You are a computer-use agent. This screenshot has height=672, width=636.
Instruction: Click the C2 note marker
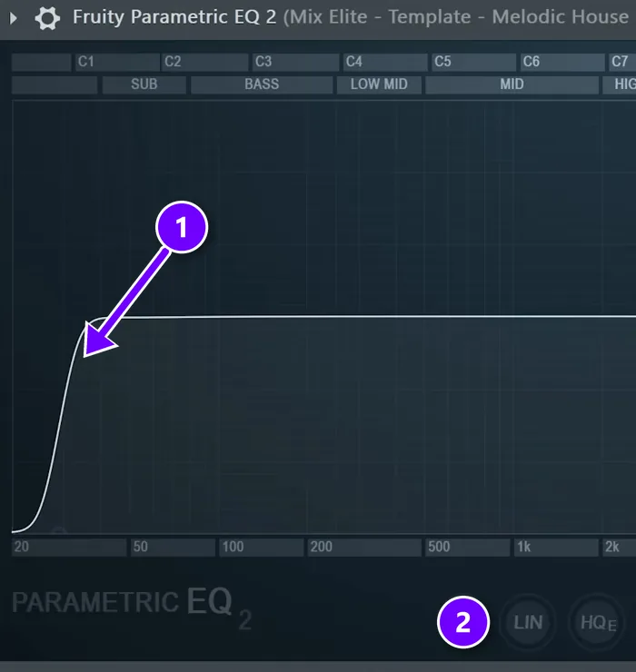(205, 62)
